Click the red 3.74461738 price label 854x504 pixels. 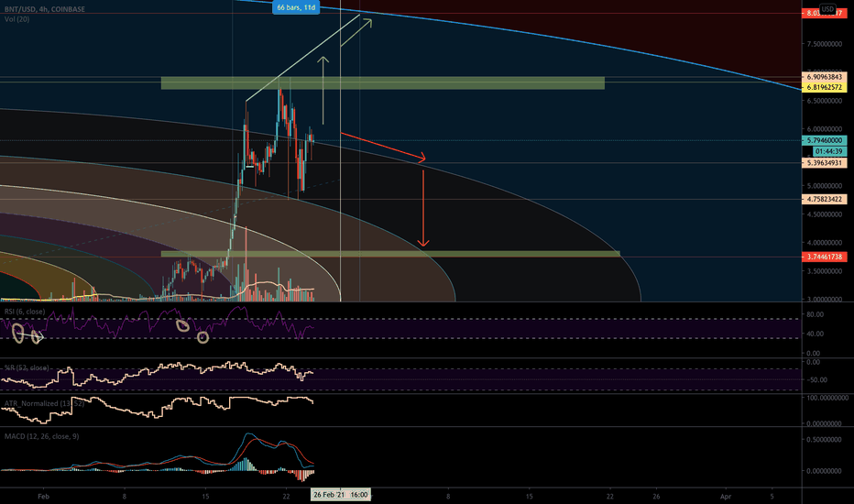coord(824,257)
